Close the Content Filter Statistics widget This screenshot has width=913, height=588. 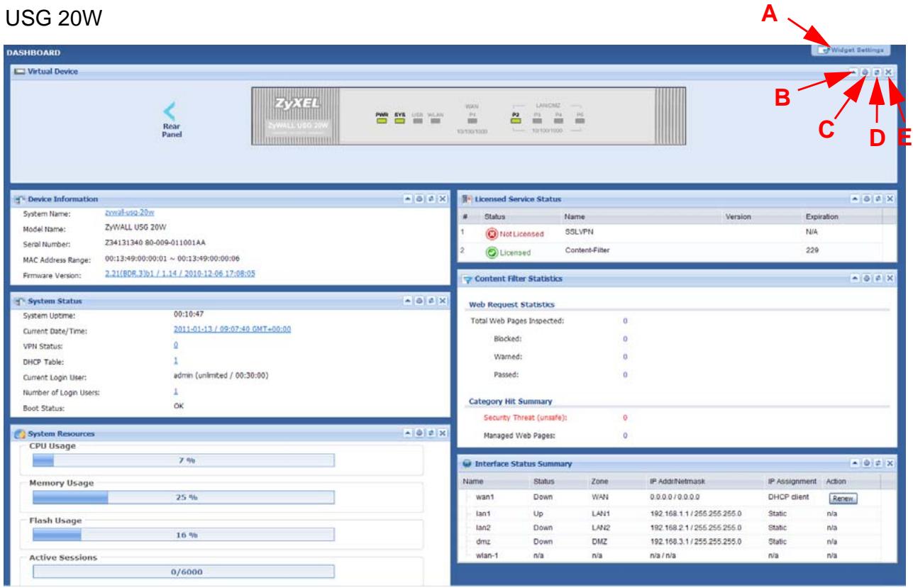[890, 279]
